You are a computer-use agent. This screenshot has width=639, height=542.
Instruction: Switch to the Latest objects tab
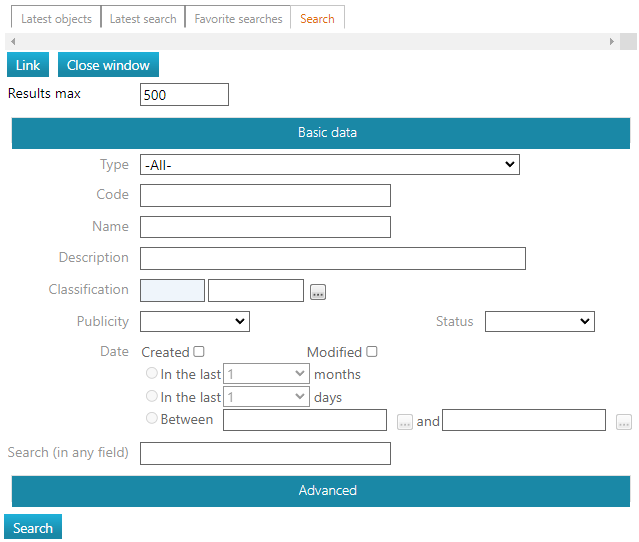point(56,19)
